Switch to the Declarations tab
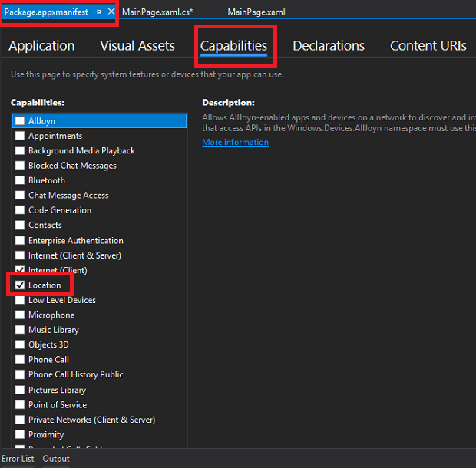This screenshot has height=468, width=476. 329,46
